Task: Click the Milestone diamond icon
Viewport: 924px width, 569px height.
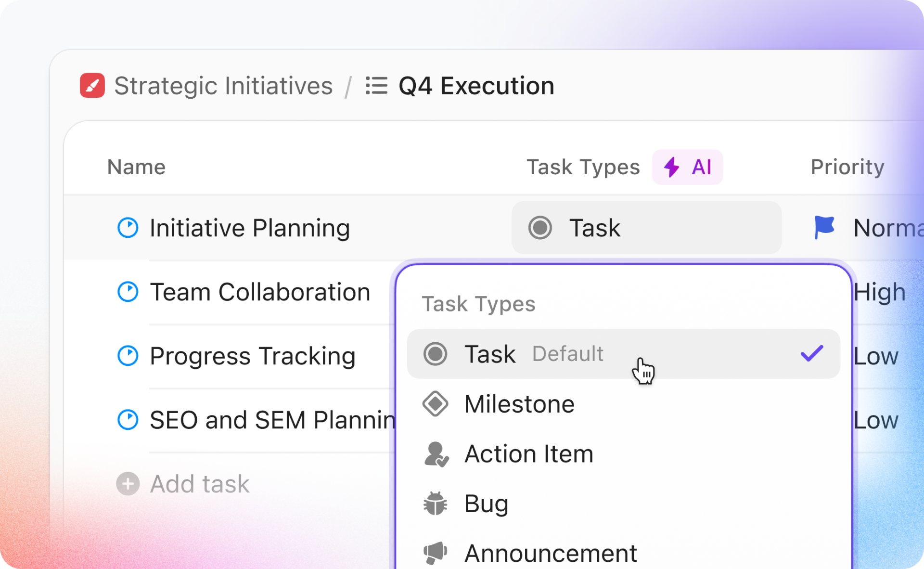Action: 435,403
